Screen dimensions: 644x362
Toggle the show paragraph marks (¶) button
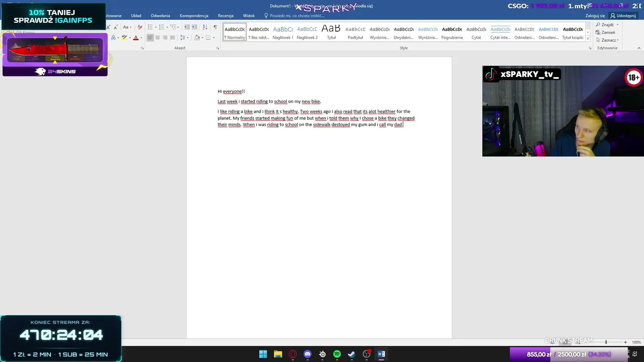215,27
